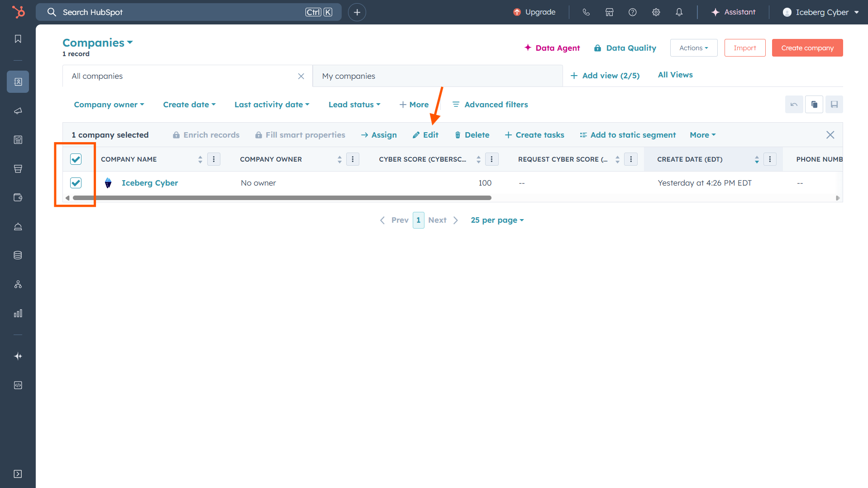868x488 pixels.
Task: Click the Import button
Action: (x=745, y=48)
